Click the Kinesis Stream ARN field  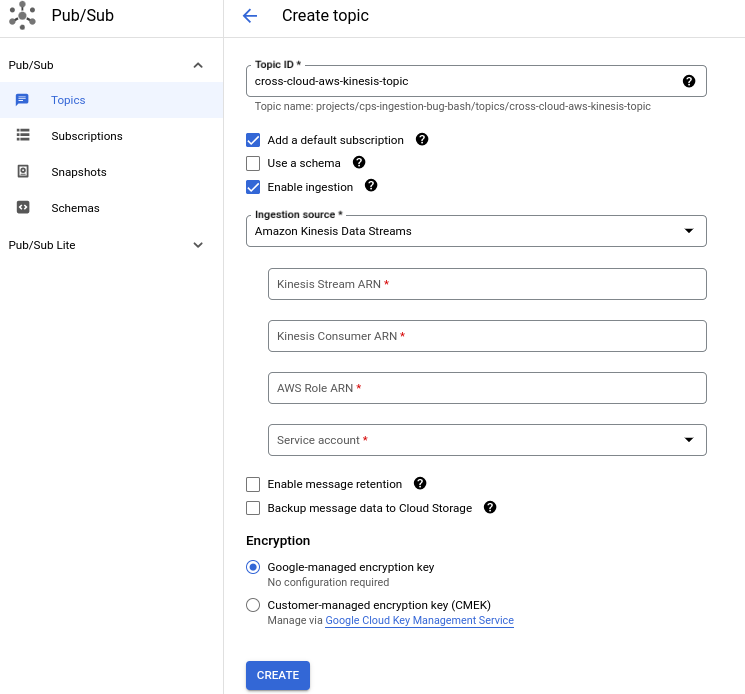click(x=487, y=284)
